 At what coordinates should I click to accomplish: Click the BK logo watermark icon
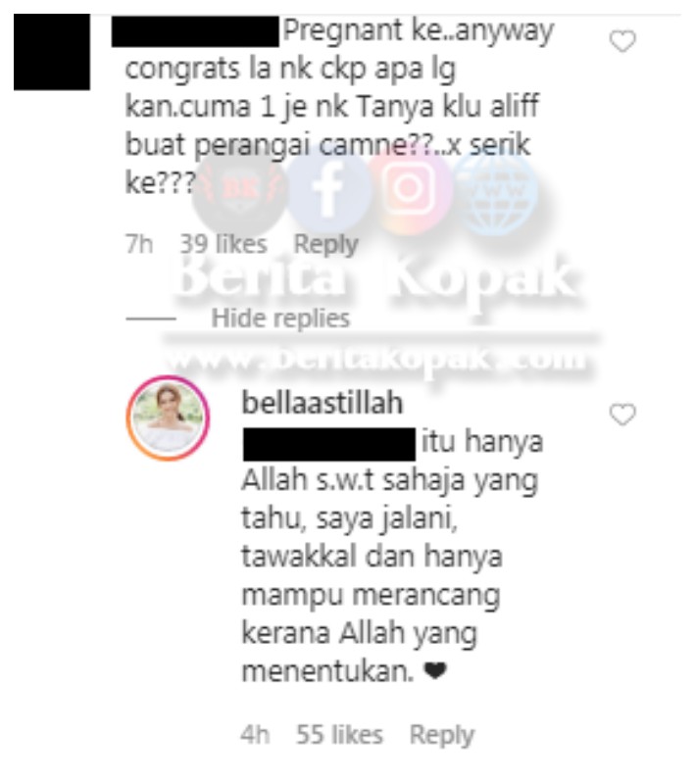240,191
